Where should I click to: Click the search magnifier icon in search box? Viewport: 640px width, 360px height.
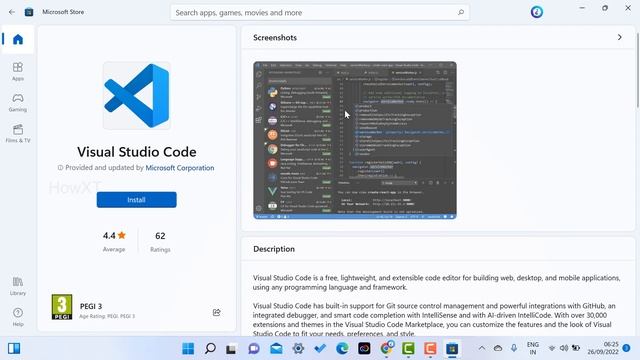point(461,13)
